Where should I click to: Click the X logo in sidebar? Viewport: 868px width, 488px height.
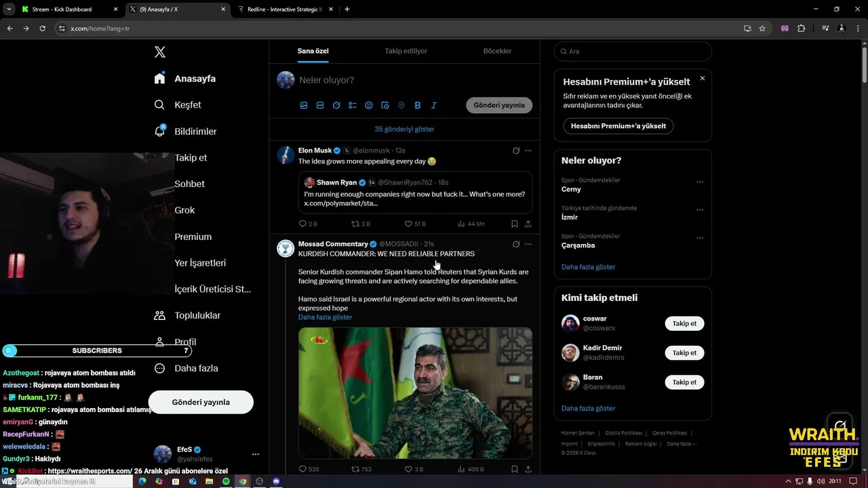pos(159,52)
